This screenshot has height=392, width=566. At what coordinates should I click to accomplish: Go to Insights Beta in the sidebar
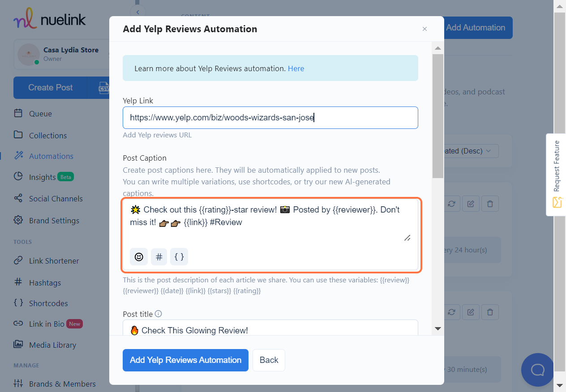click(51, 177)
